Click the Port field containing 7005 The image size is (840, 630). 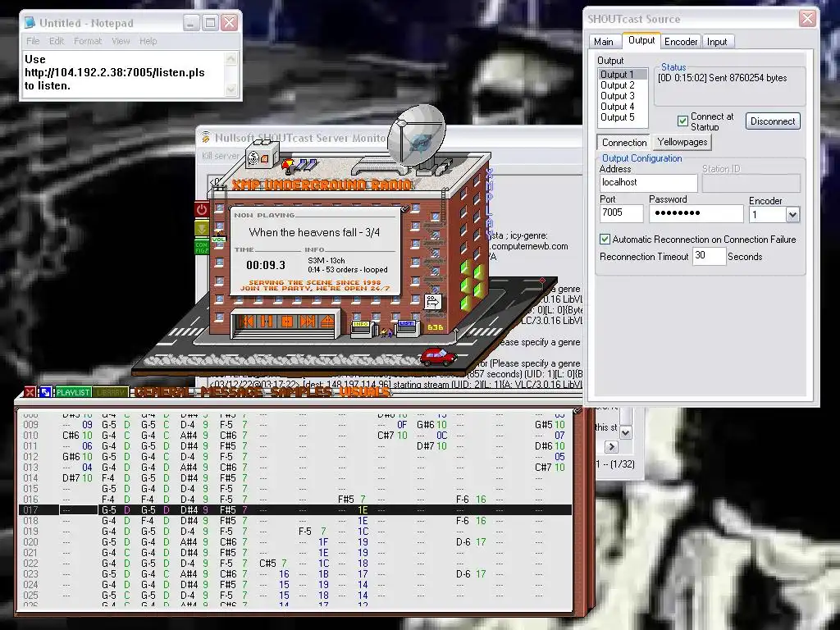tap(622, 213)
